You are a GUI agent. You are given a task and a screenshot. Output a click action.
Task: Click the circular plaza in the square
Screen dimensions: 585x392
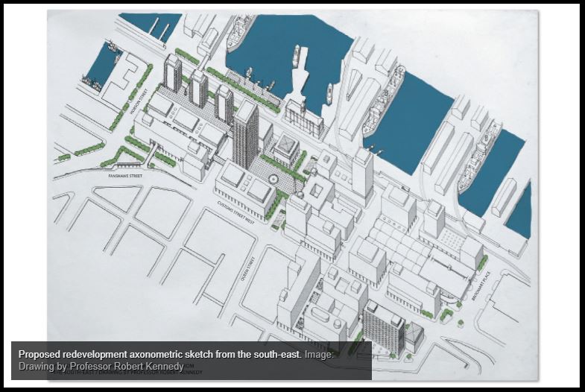273,180
